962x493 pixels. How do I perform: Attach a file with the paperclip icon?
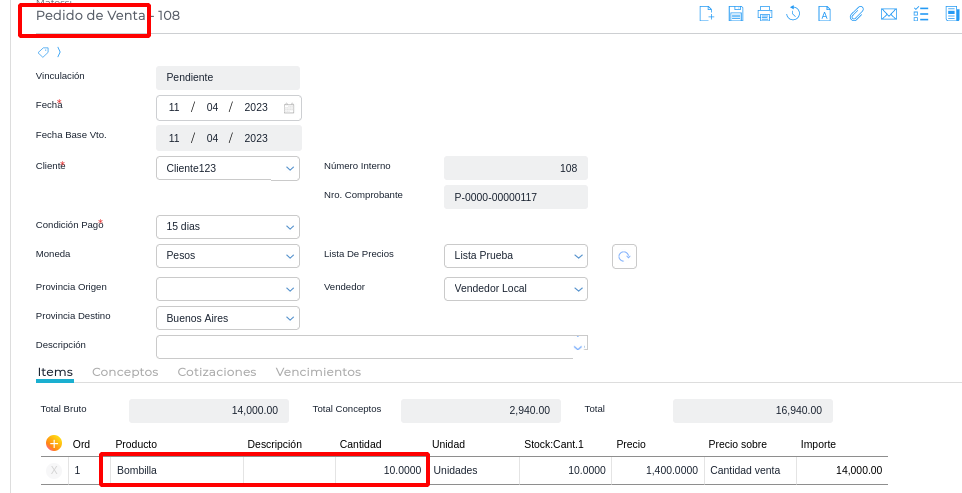[x=856, y=14]
